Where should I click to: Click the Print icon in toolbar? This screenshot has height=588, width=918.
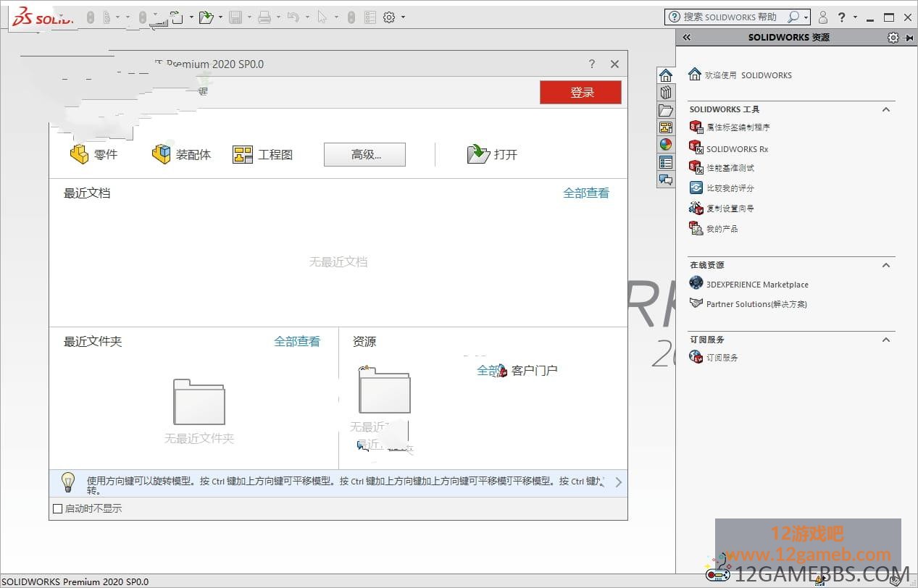click(264, 17)
